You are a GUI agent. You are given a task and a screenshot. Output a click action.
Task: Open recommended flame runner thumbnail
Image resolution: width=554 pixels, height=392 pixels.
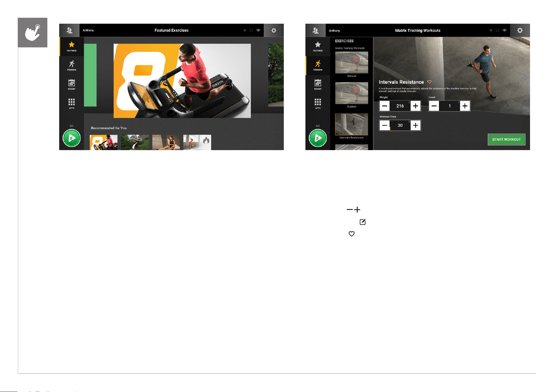pyautogui.click(x=197, y=142)
